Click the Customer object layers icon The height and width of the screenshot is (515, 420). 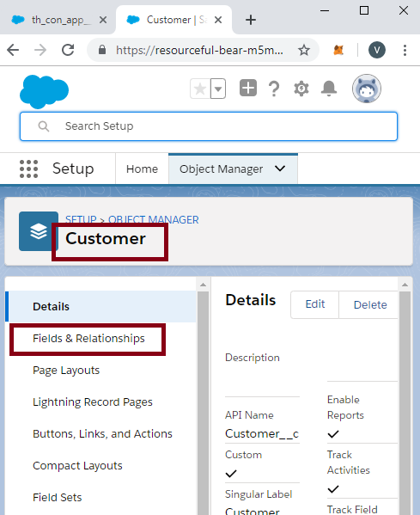tap(39, 231)
